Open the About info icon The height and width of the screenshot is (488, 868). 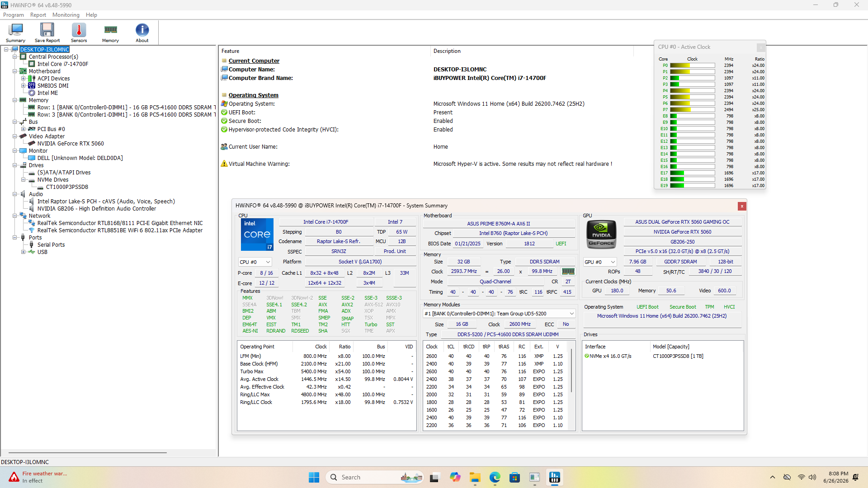[142, 33]
